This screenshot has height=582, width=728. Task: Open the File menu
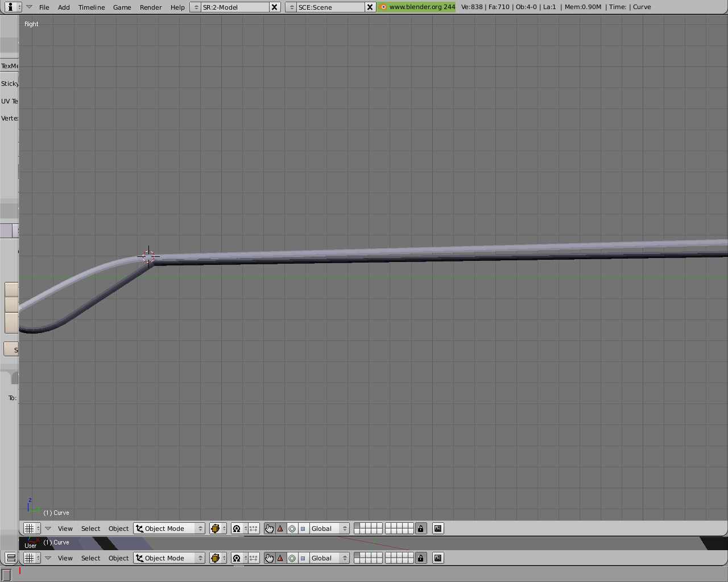coord(44,7)
